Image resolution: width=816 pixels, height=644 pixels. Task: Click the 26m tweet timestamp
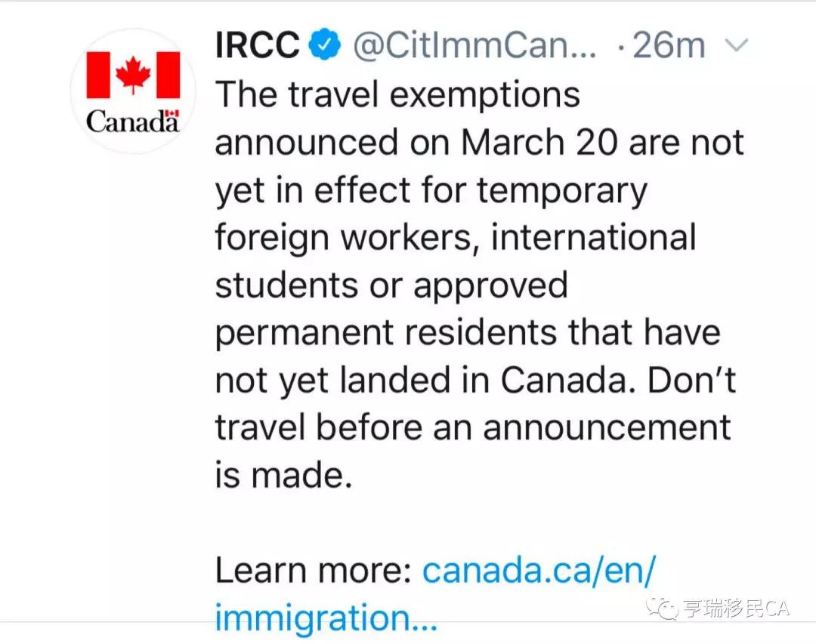click(669, 45)
